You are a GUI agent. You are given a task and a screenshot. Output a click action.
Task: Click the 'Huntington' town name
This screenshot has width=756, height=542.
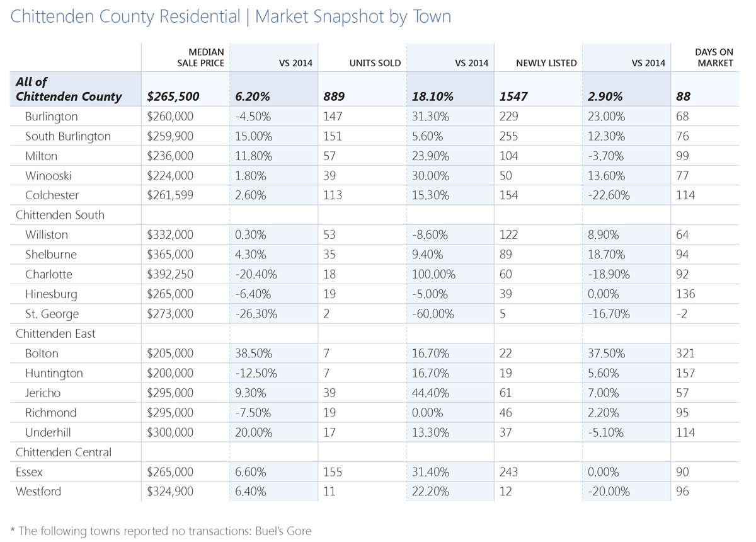click(x=54, y=373)
